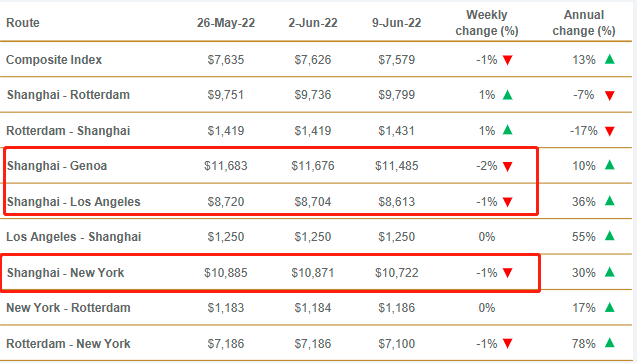
Task: Select the Shanghai - Genoa route name
Action: click(57, 166)
